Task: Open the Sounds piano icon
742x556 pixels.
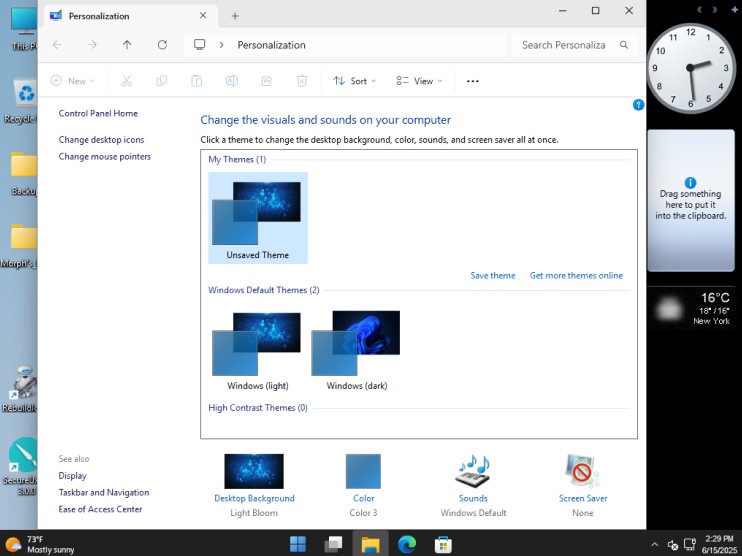Action: point(473,471)
